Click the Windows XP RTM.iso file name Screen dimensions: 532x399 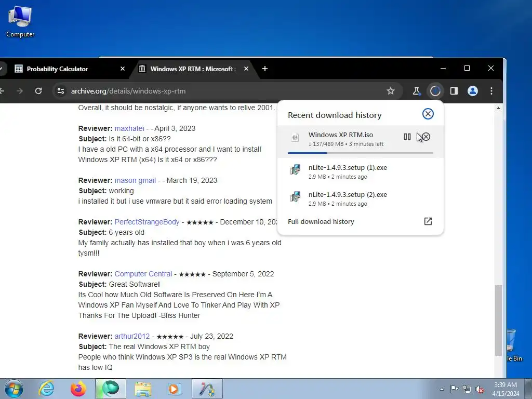[341, 135]
